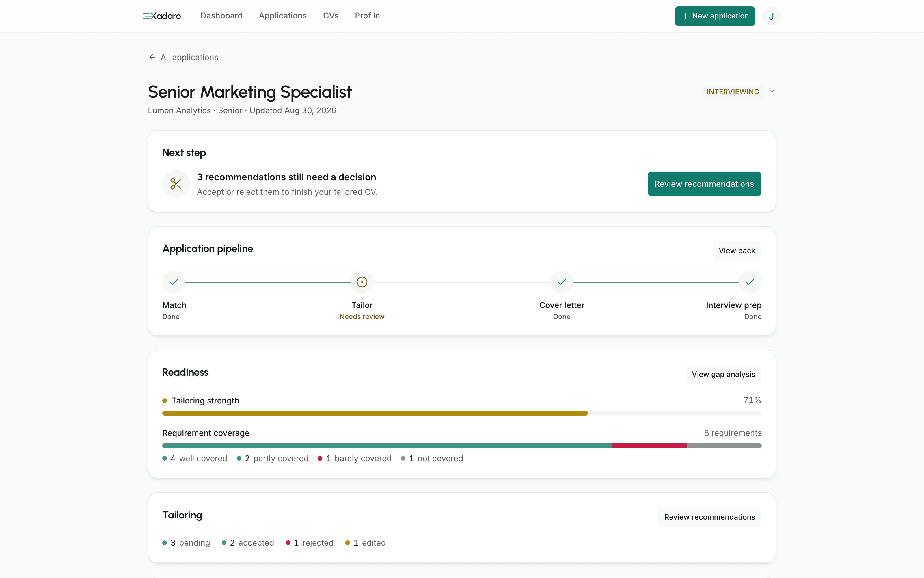Click the red barely covered bar segment

pos(649,446)
